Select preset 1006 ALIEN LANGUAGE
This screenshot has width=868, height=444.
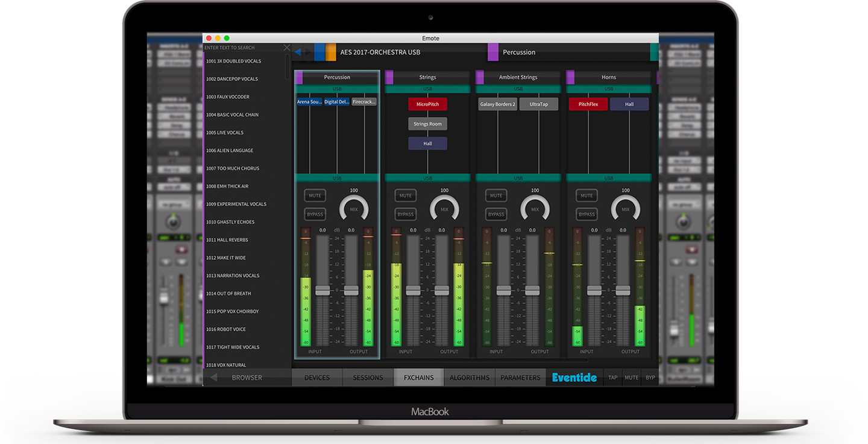tap(230, 150)
